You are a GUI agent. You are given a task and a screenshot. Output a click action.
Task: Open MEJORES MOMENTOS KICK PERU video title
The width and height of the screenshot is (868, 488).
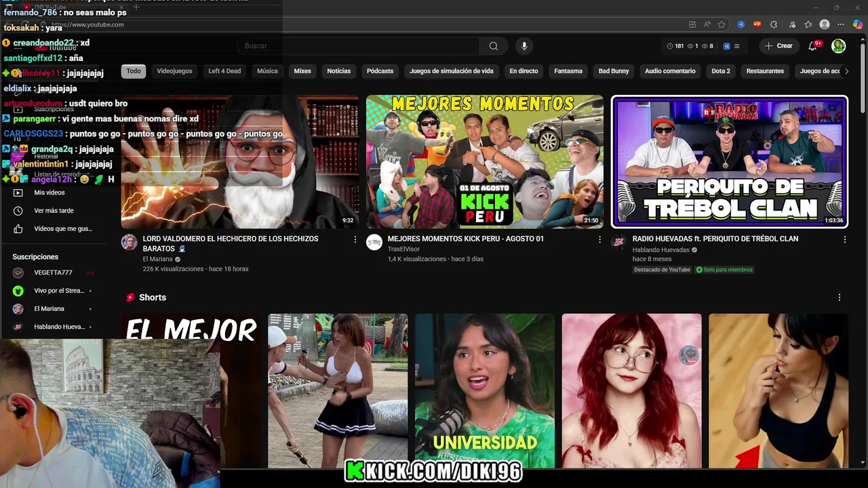point(466,239)
